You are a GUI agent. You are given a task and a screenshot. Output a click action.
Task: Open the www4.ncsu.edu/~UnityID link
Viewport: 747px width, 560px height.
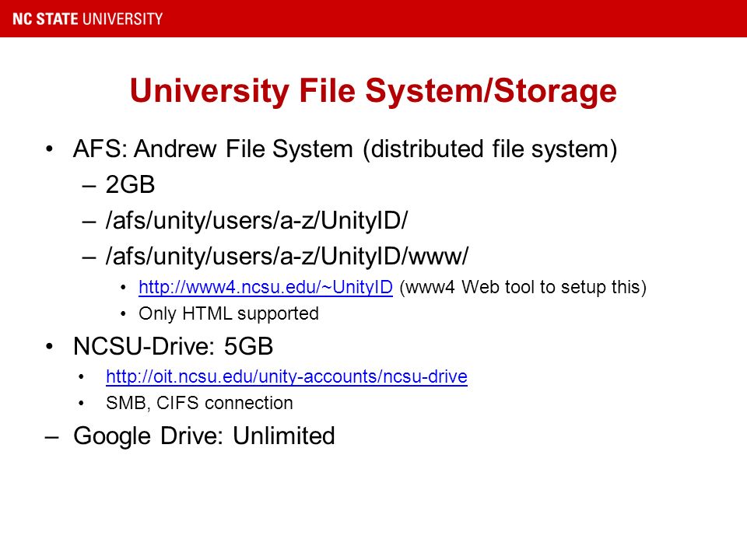click(x=265, y=287)
